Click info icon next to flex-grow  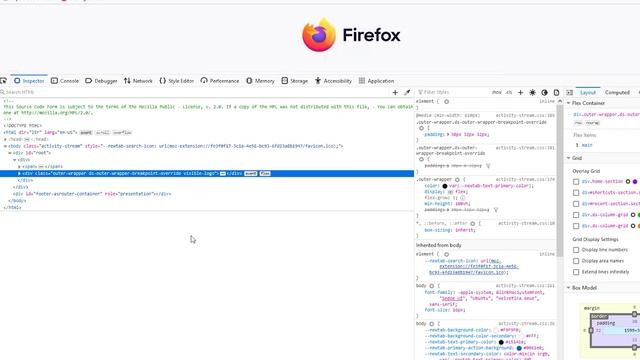tap(462, 198)
